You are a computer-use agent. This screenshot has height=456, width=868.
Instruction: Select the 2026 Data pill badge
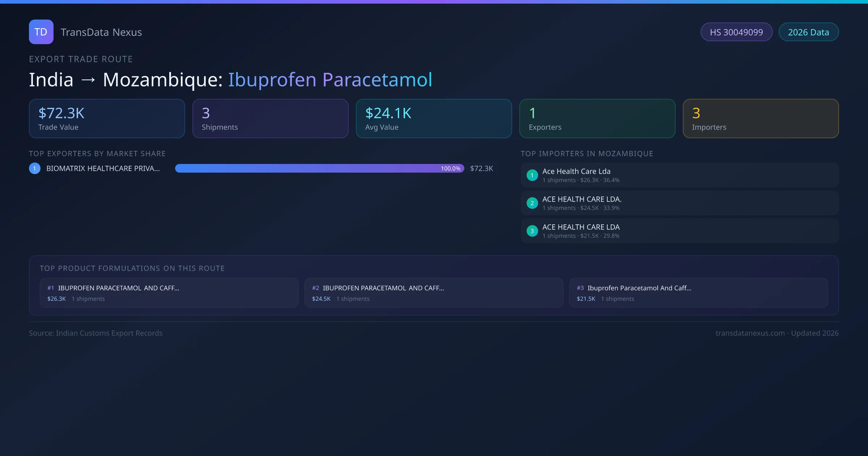[x=808, y=32]
